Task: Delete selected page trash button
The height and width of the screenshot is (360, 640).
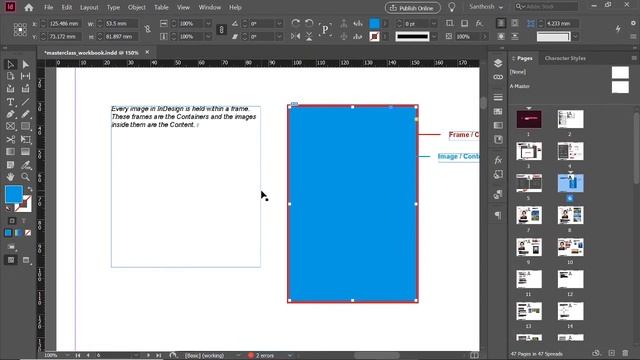Action: 625,353
